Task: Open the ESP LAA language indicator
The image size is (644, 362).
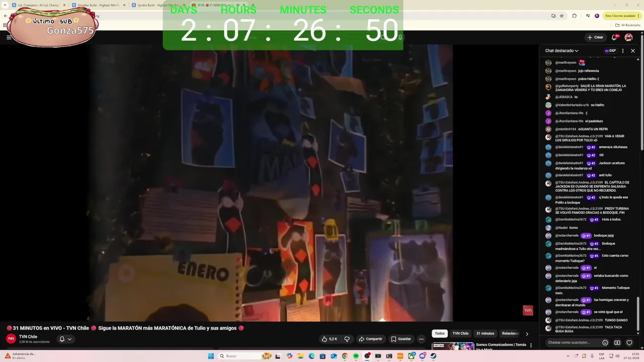Action: tap(601, 356)
